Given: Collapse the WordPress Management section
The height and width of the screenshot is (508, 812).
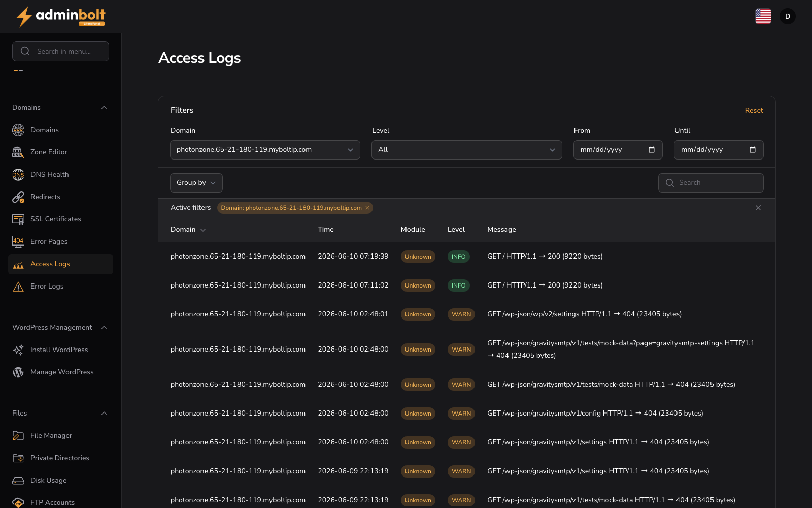Looking at the screenshot, I should coord(104,328).
